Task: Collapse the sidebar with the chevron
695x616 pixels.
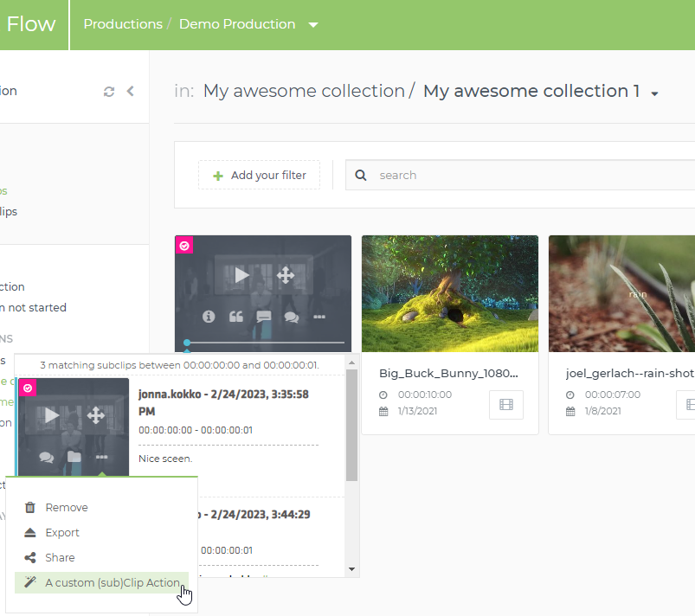Action: tap(131, 92)
